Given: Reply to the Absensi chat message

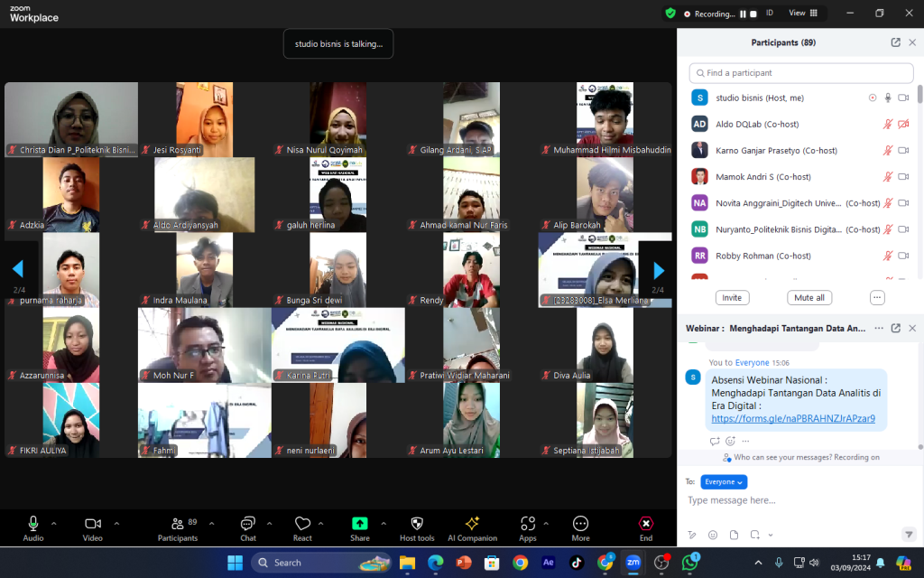Looking at the screenshot, I should [x=715, y=441].
